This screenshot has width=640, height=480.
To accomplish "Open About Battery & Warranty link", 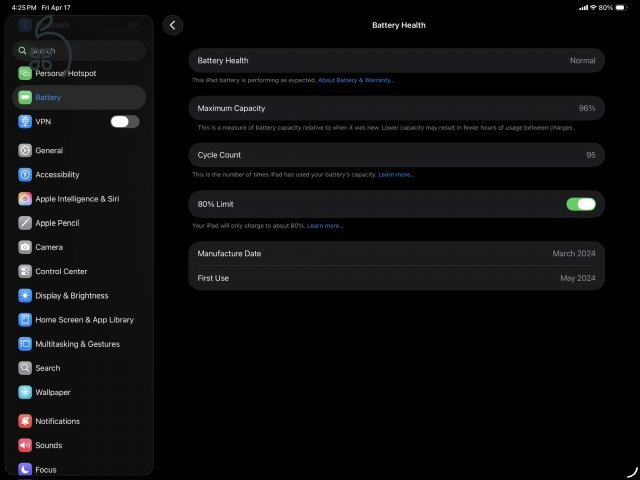I will (x=356, y=80).
